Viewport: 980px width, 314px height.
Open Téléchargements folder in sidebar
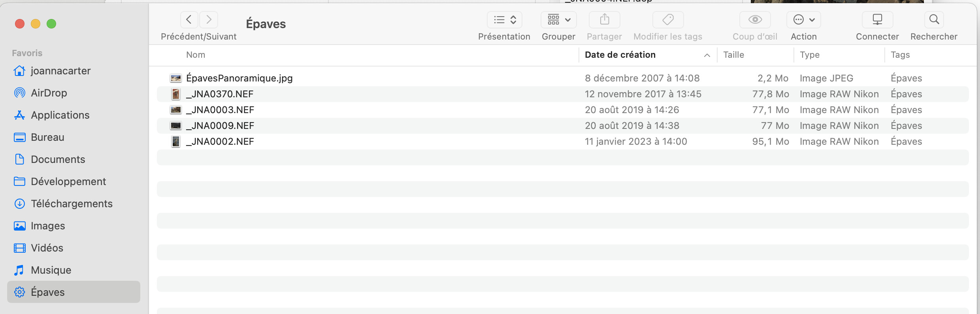(x=72, y=204)
